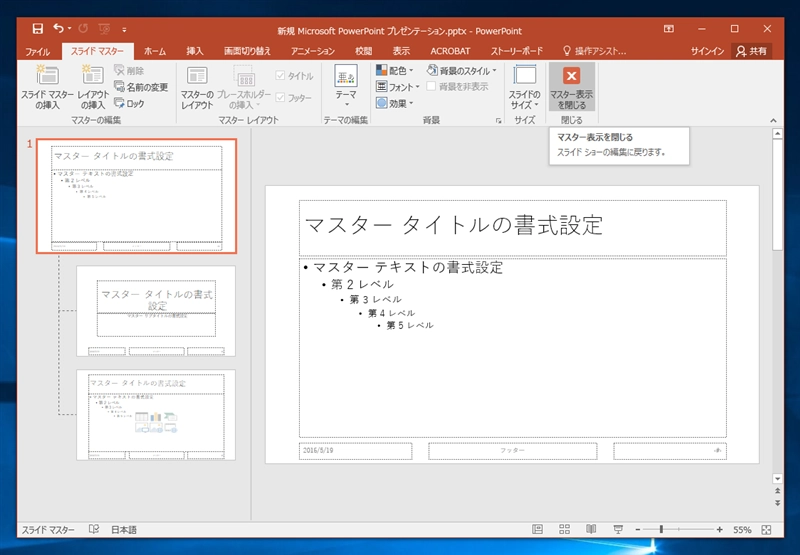This screenshot has height=555, width=800.
Task: Click the 第 2 レベル bullet text
Action: 362,284
